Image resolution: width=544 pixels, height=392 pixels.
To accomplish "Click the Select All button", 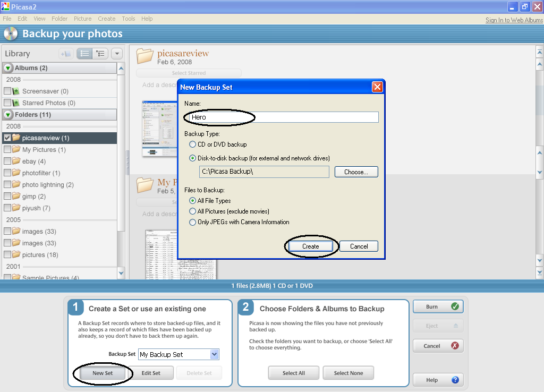I will tap(293, 373).
